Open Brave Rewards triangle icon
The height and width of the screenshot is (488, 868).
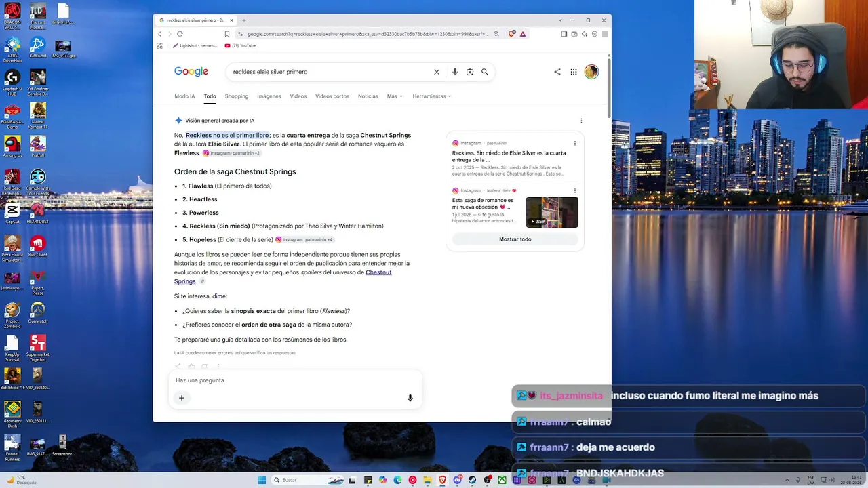(x=524, y=34)
